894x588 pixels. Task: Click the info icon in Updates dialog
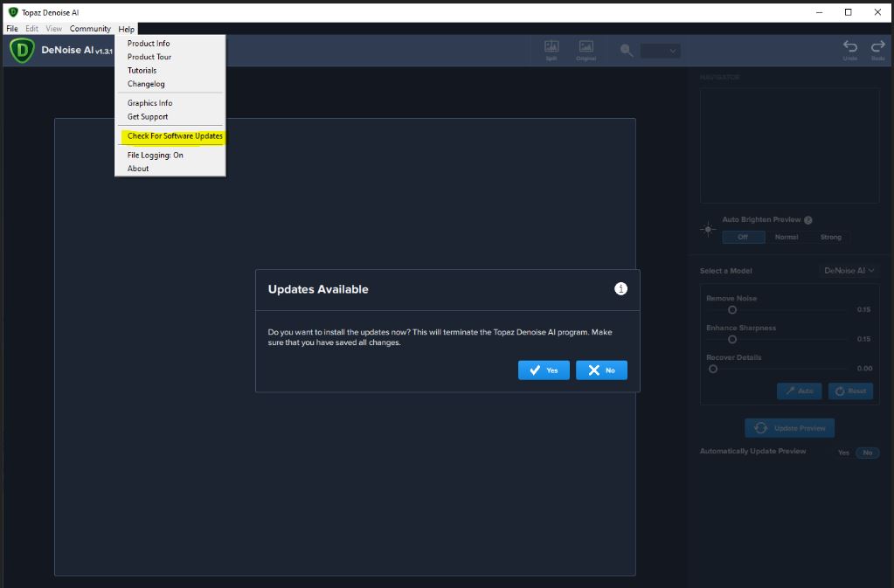pos(620,289)
